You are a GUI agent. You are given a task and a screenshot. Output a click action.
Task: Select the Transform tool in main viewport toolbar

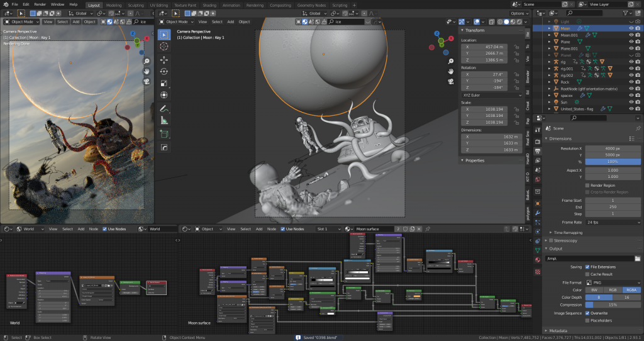click(x=164, y=95)
